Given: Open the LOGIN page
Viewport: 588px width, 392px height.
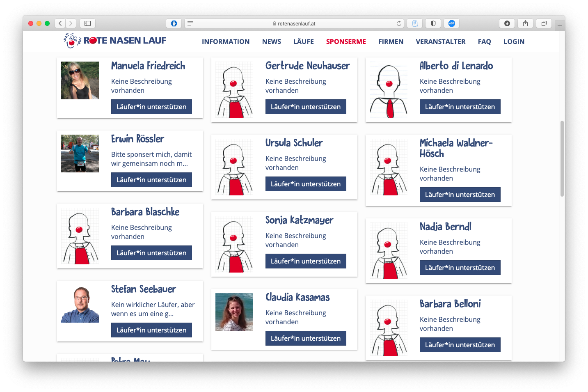Looking at the screenshot, I should click(x=514, y=41).
